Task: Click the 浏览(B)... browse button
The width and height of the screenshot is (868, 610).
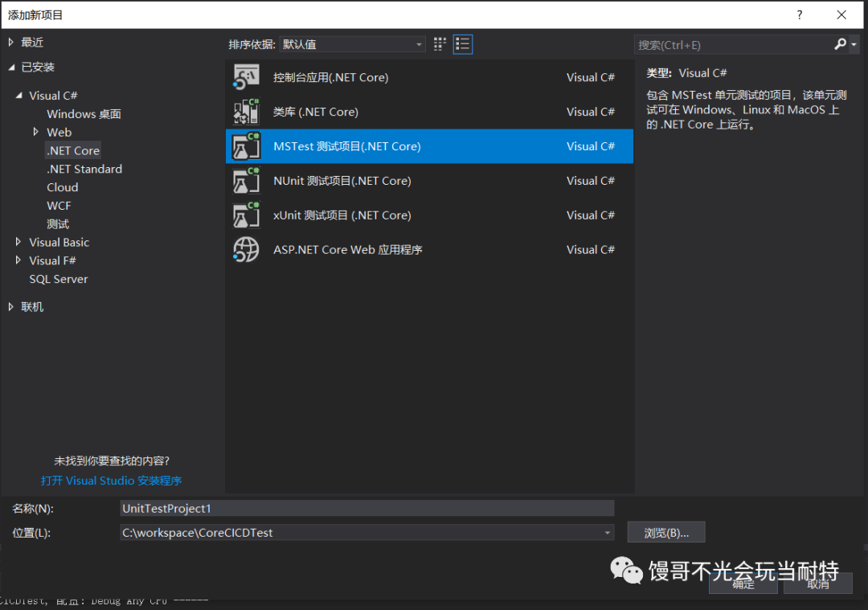Action: click(666, 533)
